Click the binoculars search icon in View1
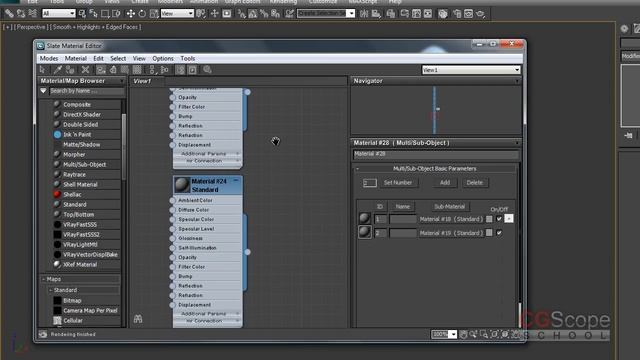Screen dimensions: 640x360 [x=138, y=319]
